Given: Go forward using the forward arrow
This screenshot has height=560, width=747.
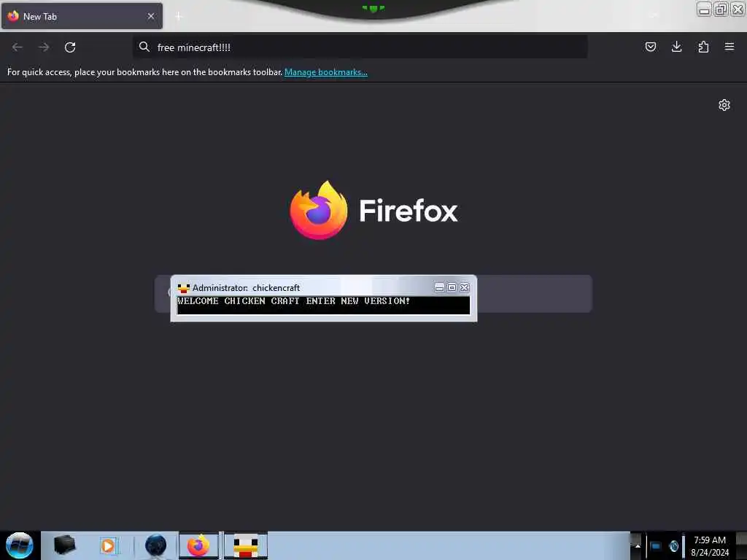Looking at the screenshot, I should (x=44, y=47).
